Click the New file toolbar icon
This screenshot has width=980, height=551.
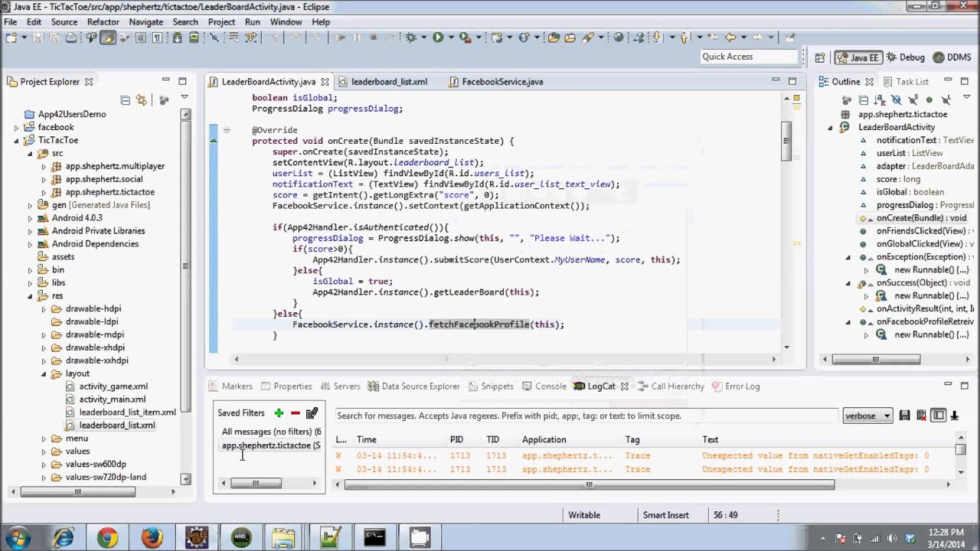pos(11,37)
